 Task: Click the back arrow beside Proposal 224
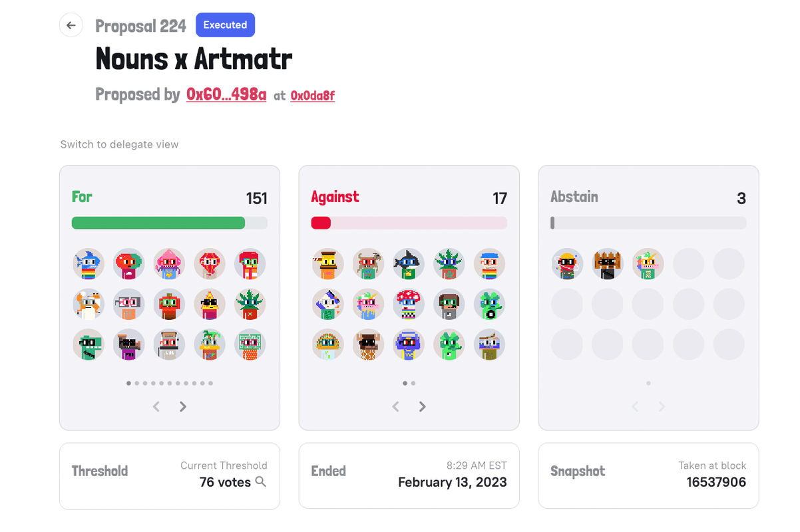pyautogui.click(x=71, y=25)
